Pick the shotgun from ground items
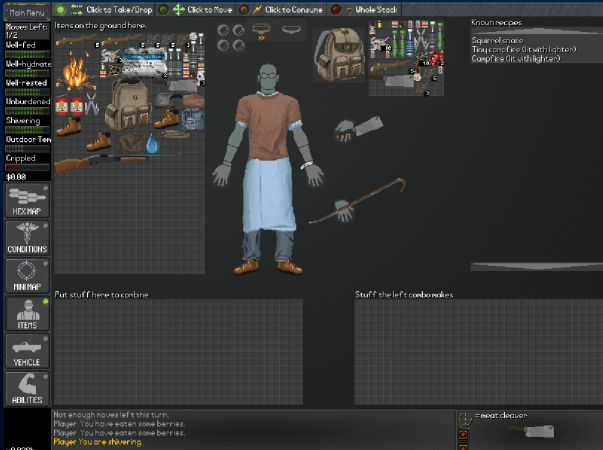 pyautogui.click(x=85, y=163)
